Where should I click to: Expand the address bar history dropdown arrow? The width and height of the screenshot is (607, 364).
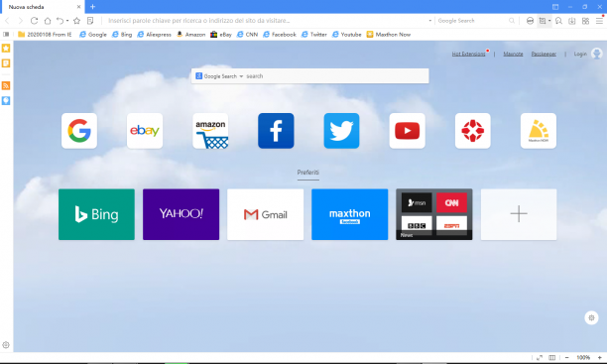pyautogui.click(x=430, y=21)
